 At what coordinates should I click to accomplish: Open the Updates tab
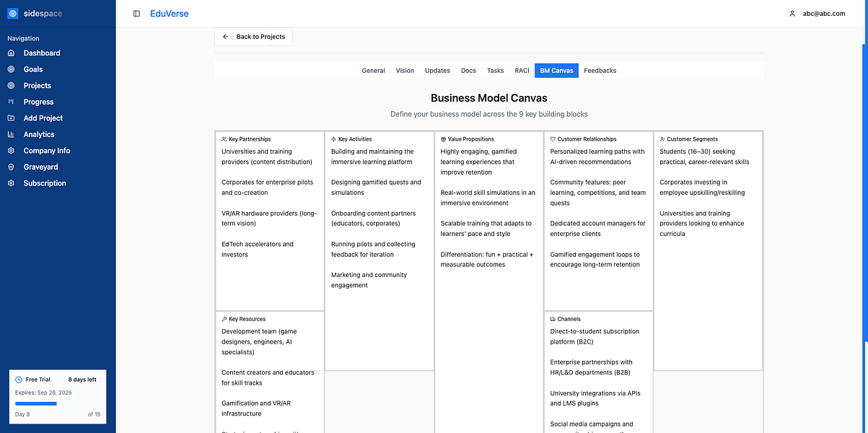point(437,71)
